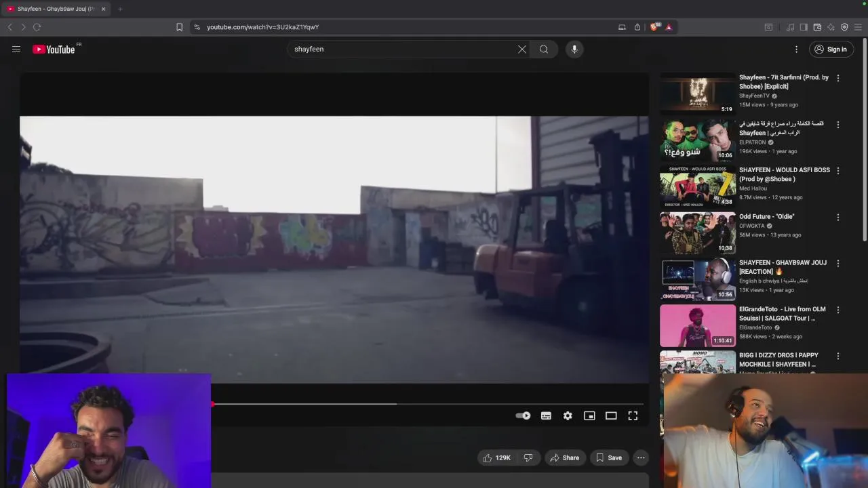
Task: Open options for ELPATRON Arabic-titled video
Action: pyautogui.click(x=838, y=125)
